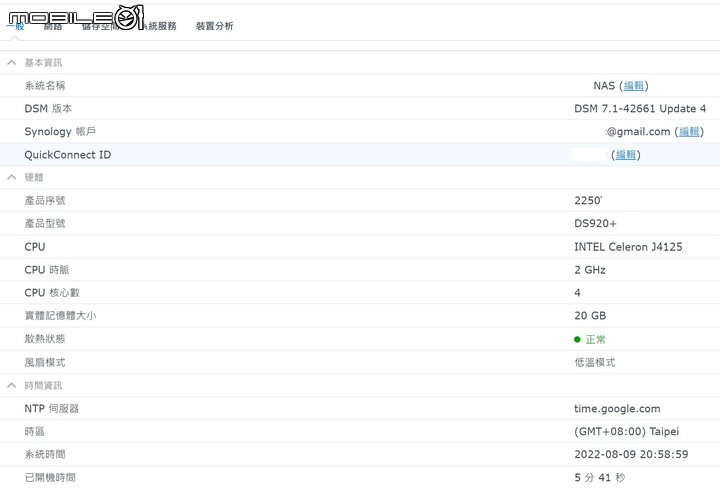
Task: Click the 散熱狀態 label
Action: click(45, 339)
